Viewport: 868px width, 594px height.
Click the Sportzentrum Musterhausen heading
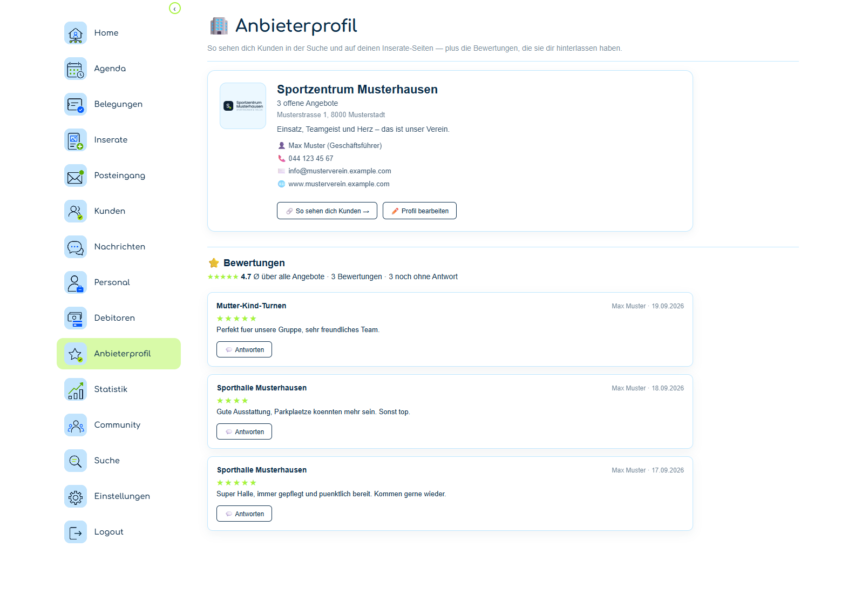pos(357,90)
